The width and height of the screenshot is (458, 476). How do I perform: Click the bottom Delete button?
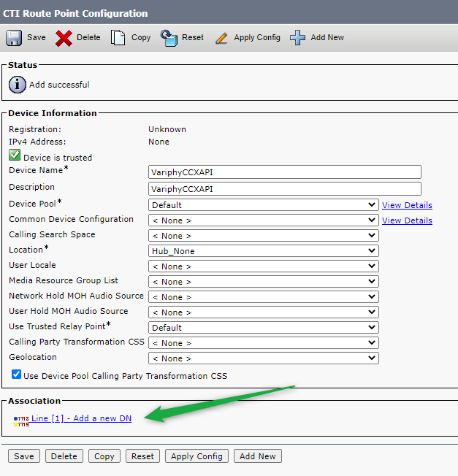tap(64, 456)
